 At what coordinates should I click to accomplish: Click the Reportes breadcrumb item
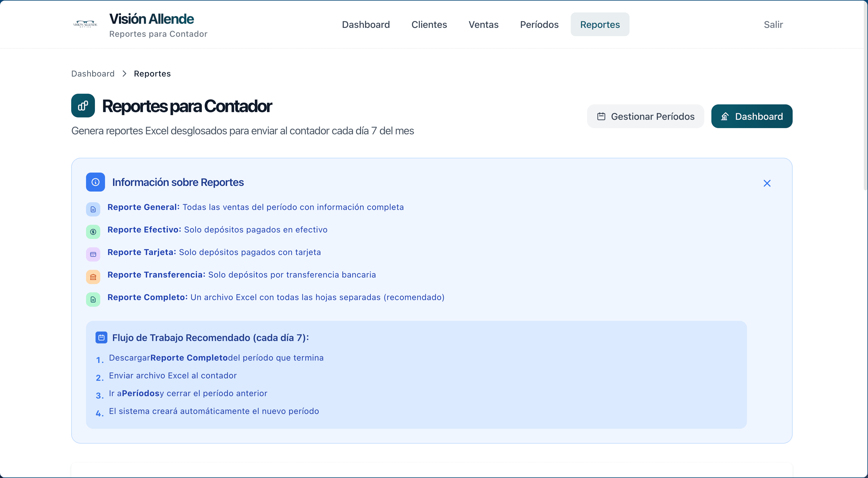coord(152,74)
